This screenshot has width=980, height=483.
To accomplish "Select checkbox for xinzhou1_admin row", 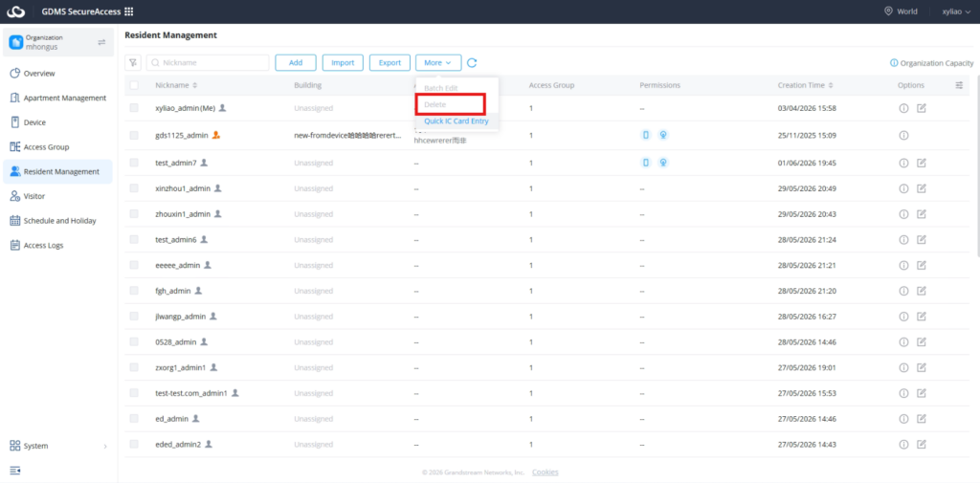I will [134, 188].
